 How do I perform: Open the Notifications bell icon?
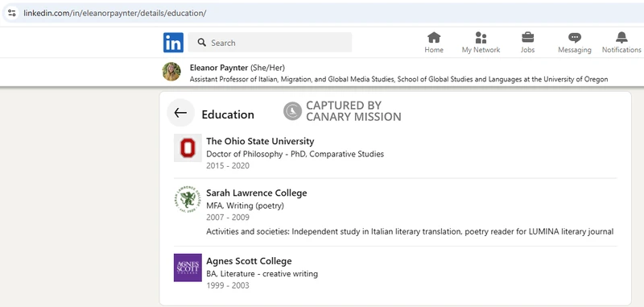click(x=621, y=38)
